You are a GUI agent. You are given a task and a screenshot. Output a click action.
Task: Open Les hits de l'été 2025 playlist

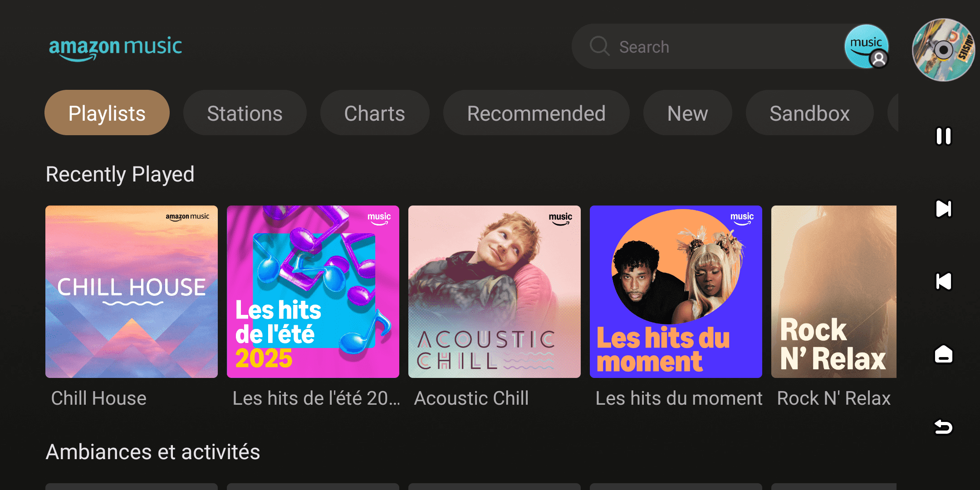(x=313, y=292)
